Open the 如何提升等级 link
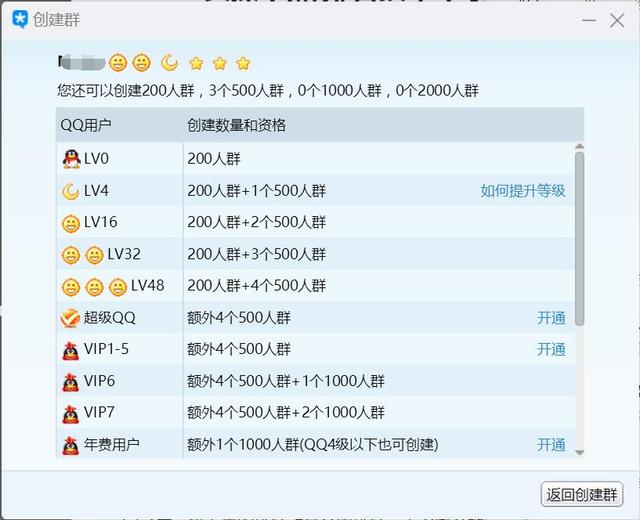 coord(523,191)
